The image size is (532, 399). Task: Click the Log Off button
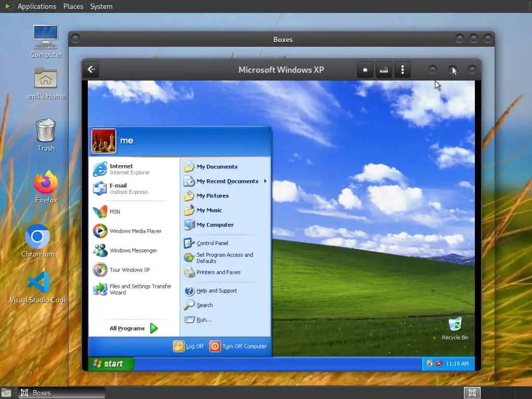point(189,346)
